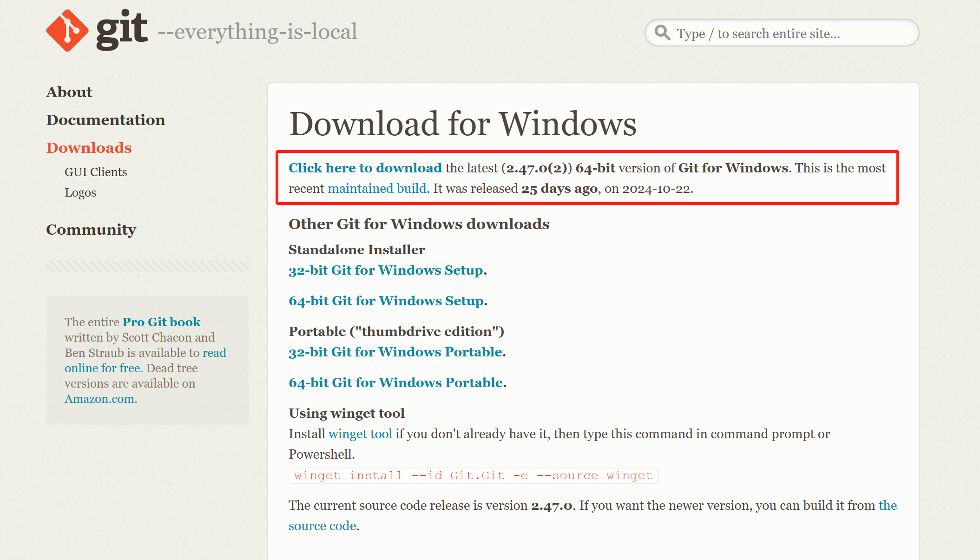The image size is (980, 560).
Task: Open the GUI Clients submenu link
Action: [96, 172]
